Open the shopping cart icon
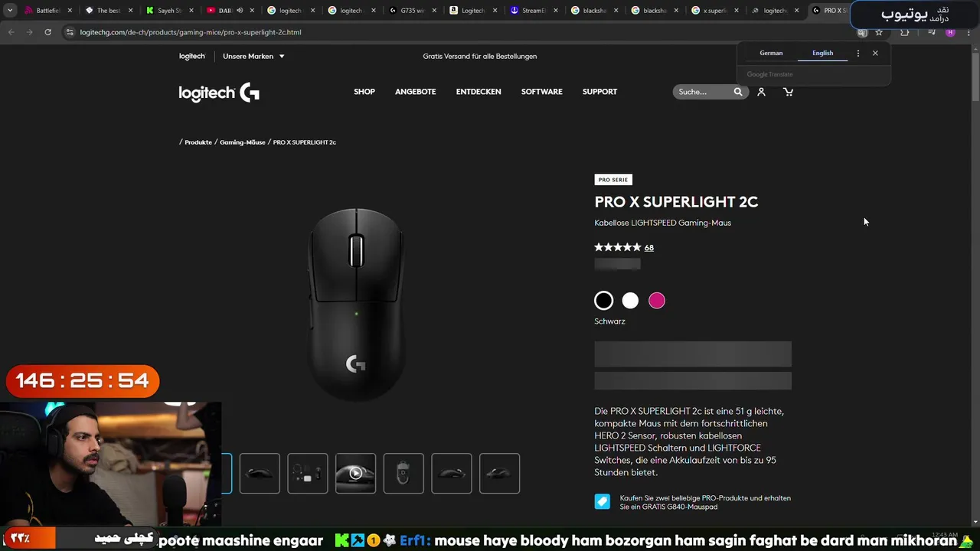Screen dimensions: 980x551 (x=788, y=92)
